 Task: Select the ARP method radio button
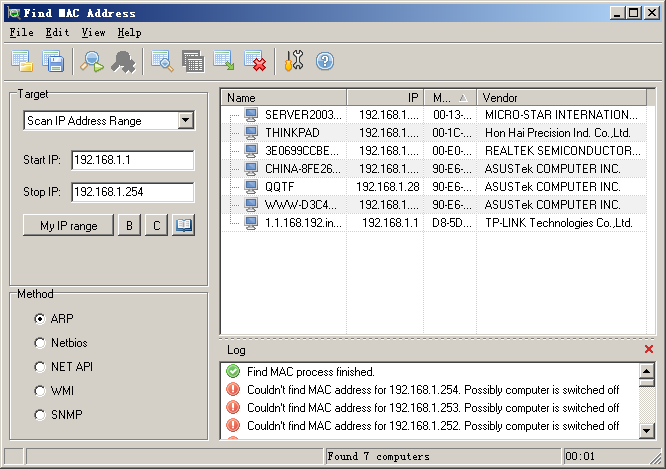click(40, 319)
